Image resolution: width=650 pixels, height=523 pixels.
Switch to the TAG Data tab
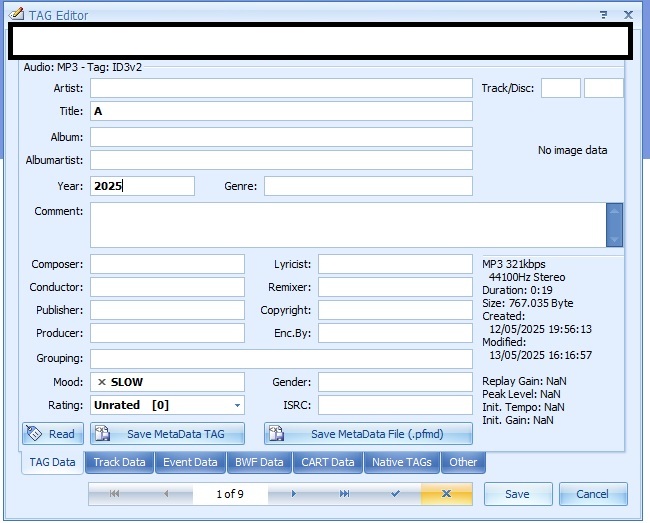pos(52,462)
